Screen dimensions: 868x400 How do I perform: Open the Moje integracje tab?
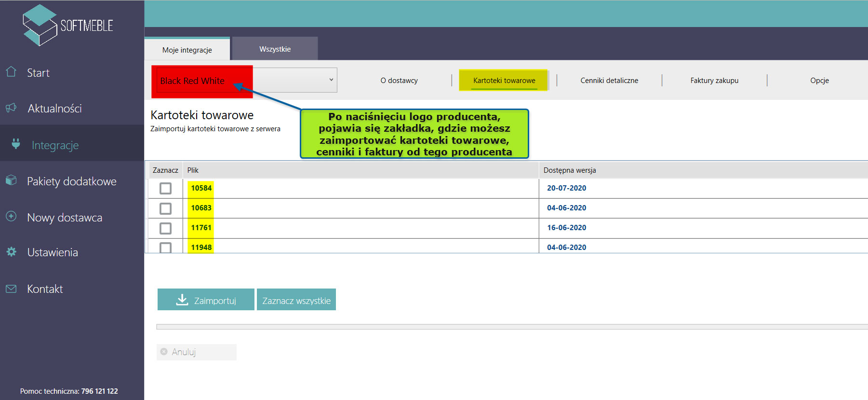click(x=187, y=50)
